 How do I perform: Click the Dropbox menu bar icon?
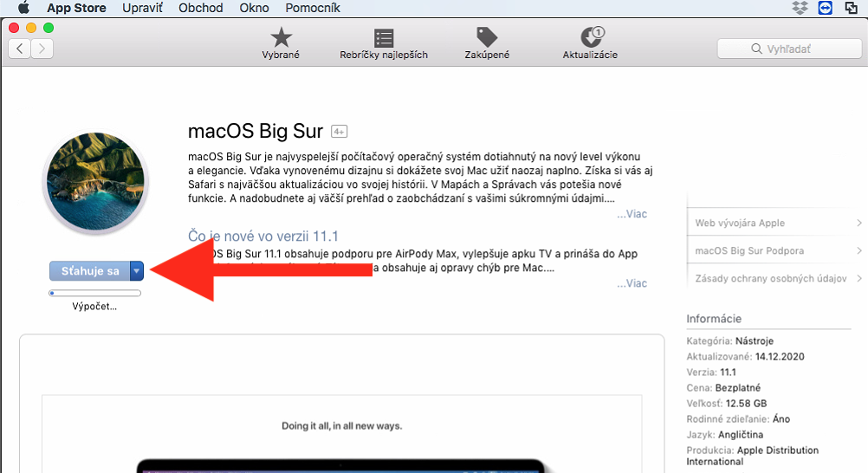point(800,8)
